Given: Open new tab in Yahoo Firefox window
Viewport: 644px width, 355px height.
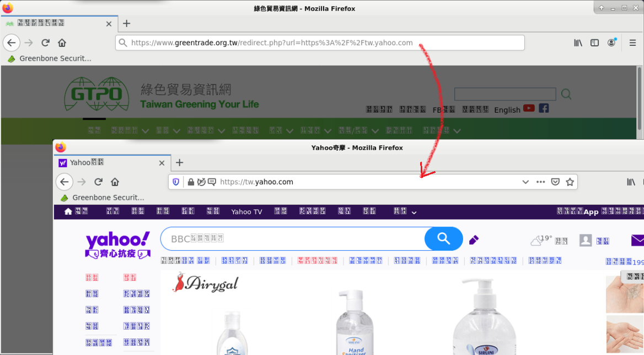Looking at the screenshot, I should [180, 162].
